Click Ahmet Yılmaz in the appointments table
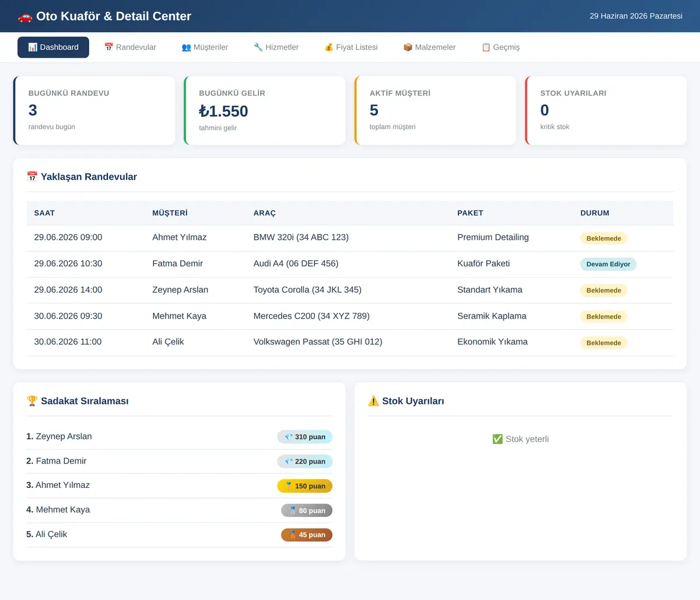Image resolution: width=700 pixels, height=600 pixels. tap(179, 237)
